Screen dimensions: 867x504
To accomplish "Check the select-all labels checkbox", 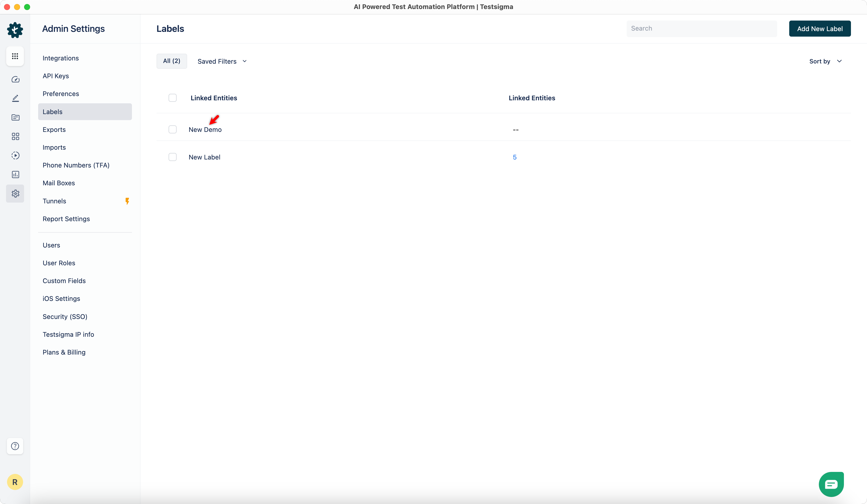I will (172, 98).
